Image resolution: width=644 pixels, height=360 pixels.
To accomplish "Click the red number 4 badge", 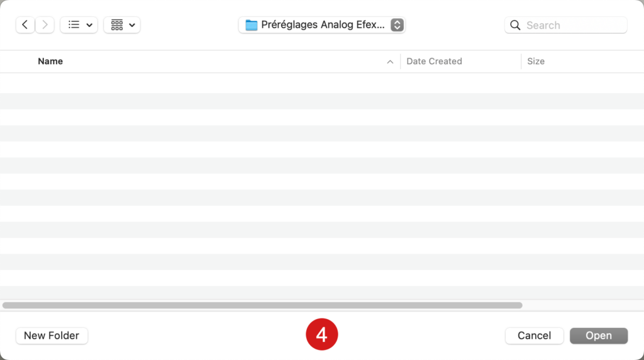I will tap(322, 334).
